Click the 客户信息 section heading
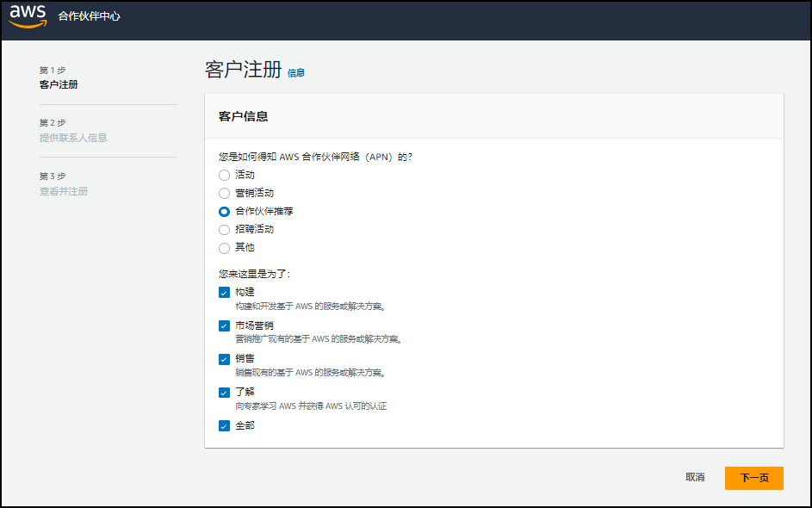Viewport: 812px width, 508px height. point(244,116)
